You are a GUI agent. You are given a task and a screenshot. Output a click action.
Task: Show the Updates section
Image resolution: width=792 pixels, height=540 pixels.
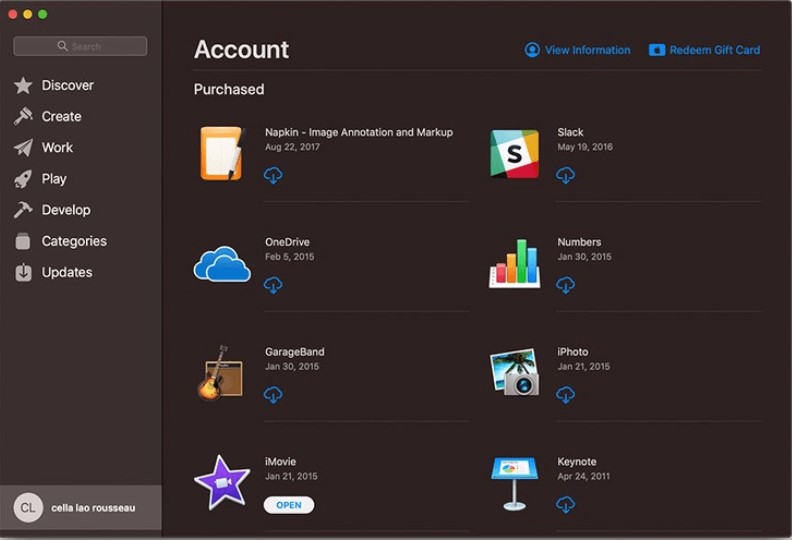67,272
